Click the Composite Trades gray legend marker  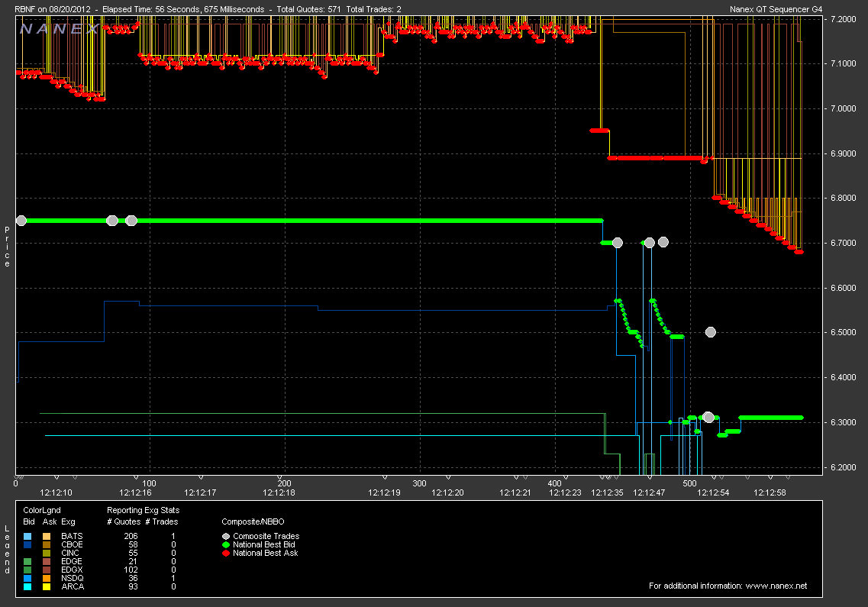pos(226,536)
